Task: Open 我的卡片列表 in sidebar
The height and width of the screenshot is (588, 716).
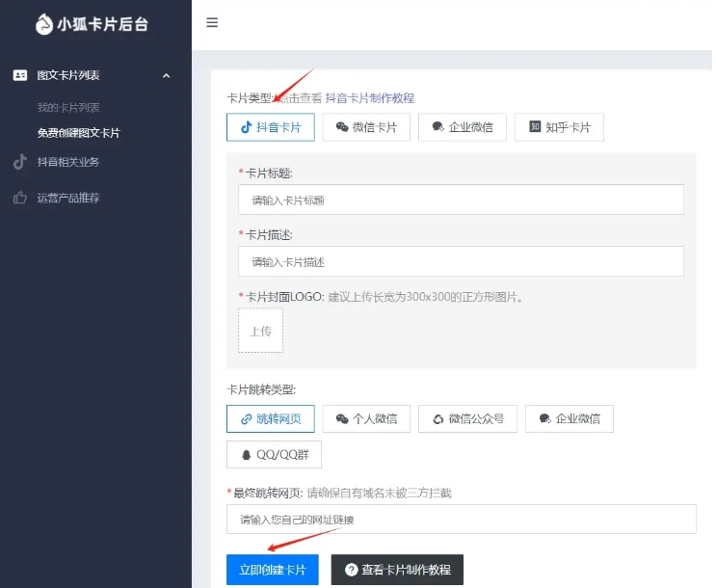Action: click(68, 107)
